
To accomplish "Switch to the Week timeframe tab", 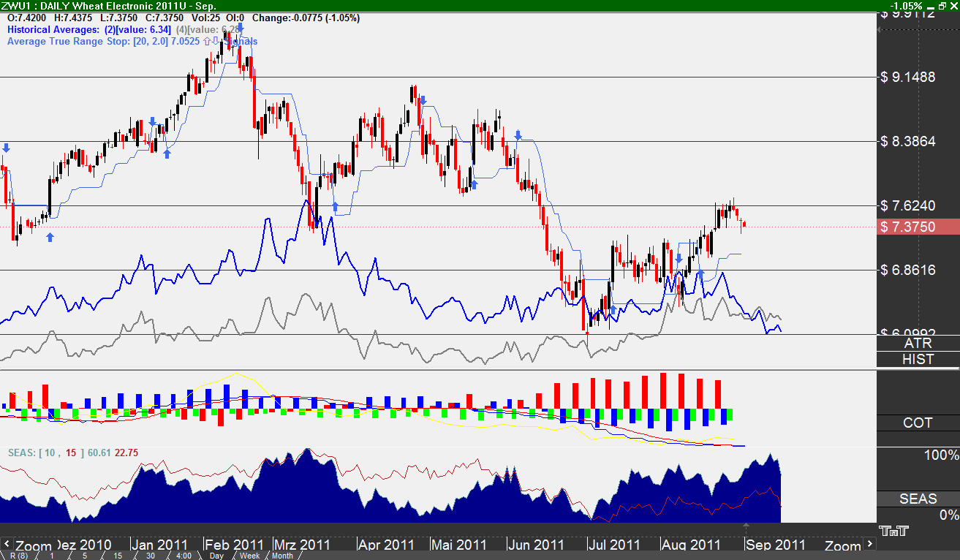I will pyautogui.click(x=249, y=556).
